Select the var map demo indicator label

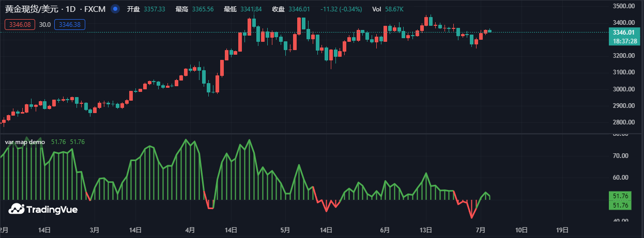[25, 142]
